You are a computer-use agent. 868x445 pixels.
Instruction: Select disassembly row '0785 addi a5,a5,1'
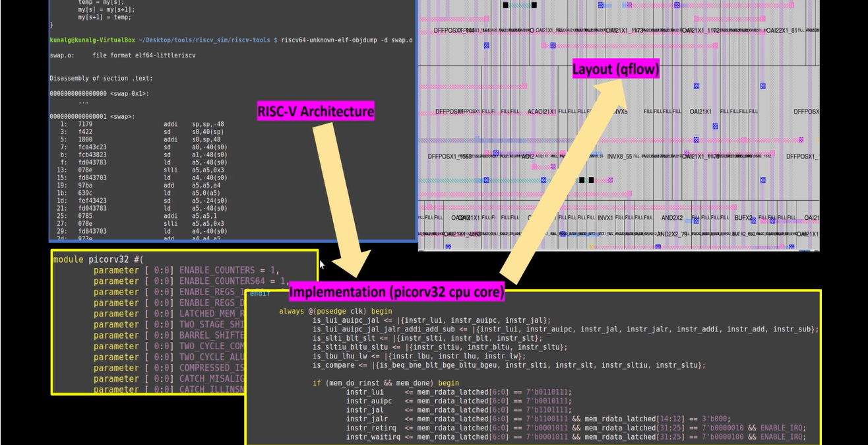click(140, 216)
